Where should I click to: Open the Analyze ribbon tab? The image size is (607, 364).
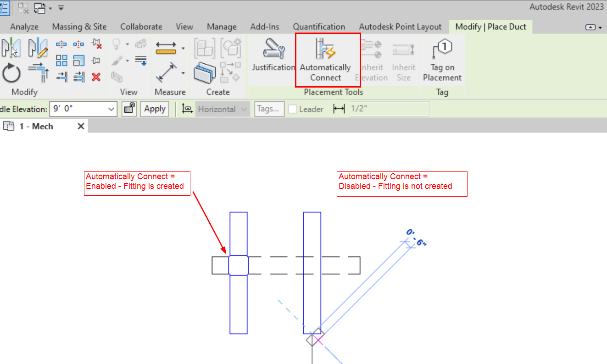coord(24,27)
